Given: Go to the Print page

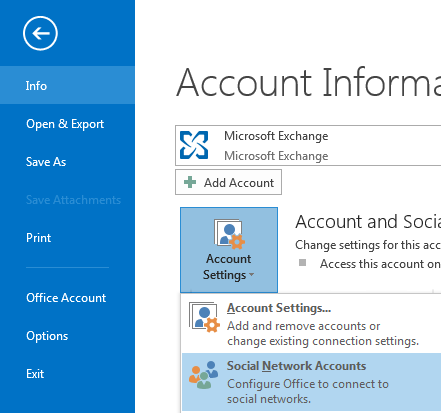Looking at the screenshot, I should pyautogui.click(x=67, y=238).
